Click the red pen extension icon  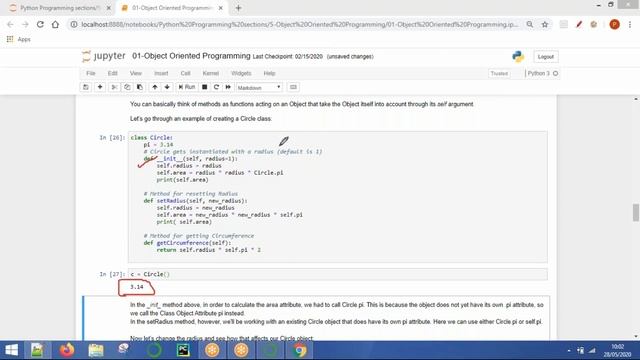coord(579,24)
